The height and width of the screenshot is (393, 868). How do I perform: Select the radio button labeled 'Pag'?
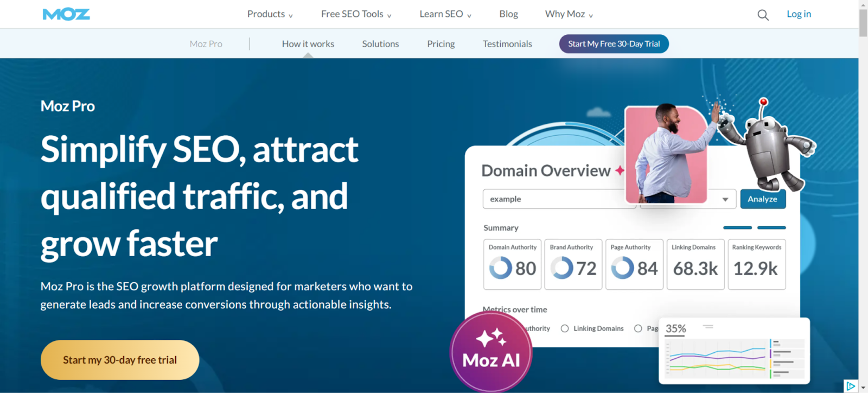click(x=638, y=328)
